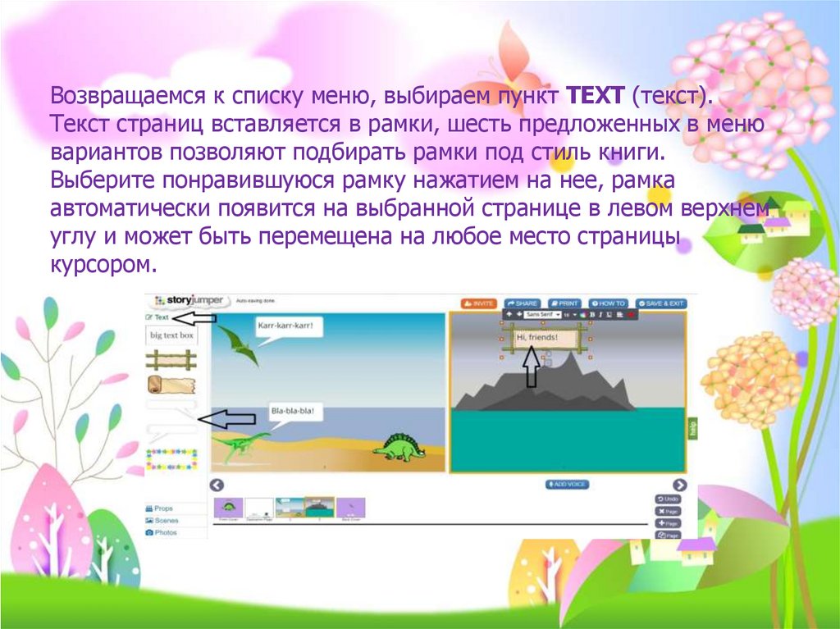Viewport: 840px width, 629px height.
Task: Toggle underline formatting
Action: coord(609,315)
